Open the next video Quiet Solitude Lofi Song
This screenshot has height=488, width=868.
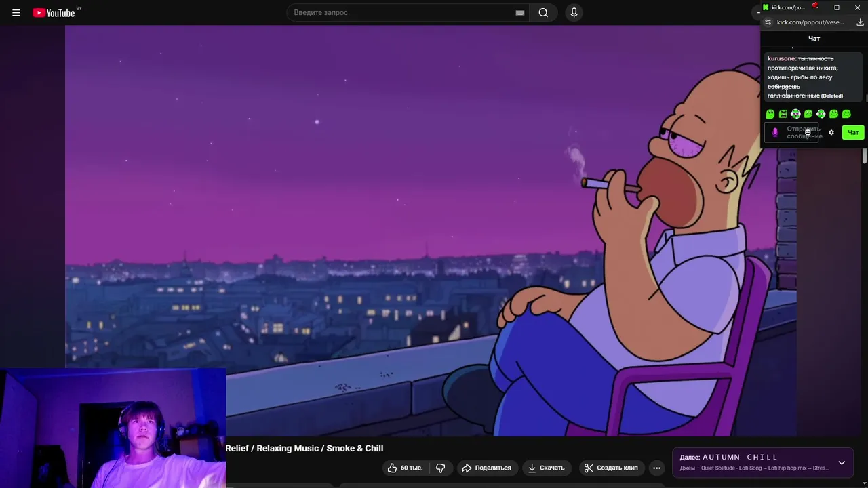point(754,468)
